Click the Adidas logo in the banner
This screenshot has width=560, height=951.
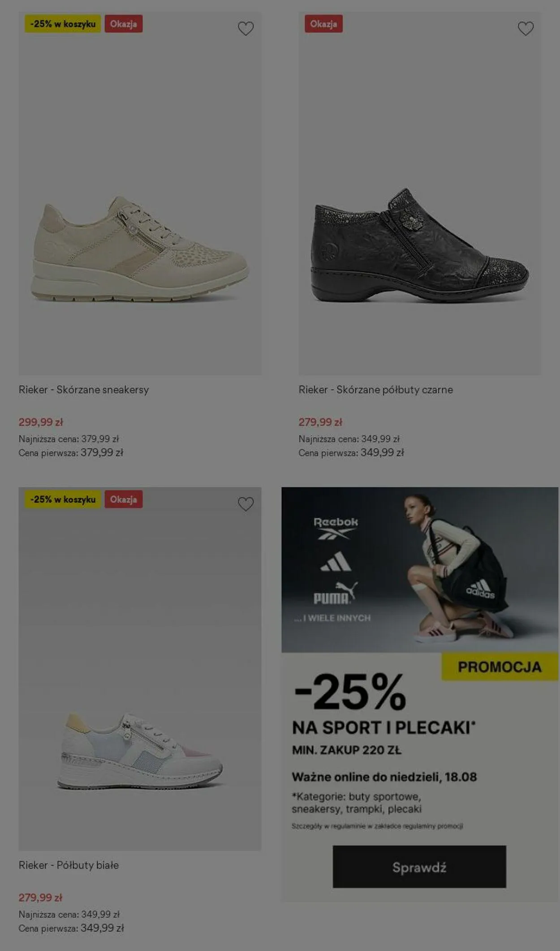pyautogui.click(x=336, y=561)
